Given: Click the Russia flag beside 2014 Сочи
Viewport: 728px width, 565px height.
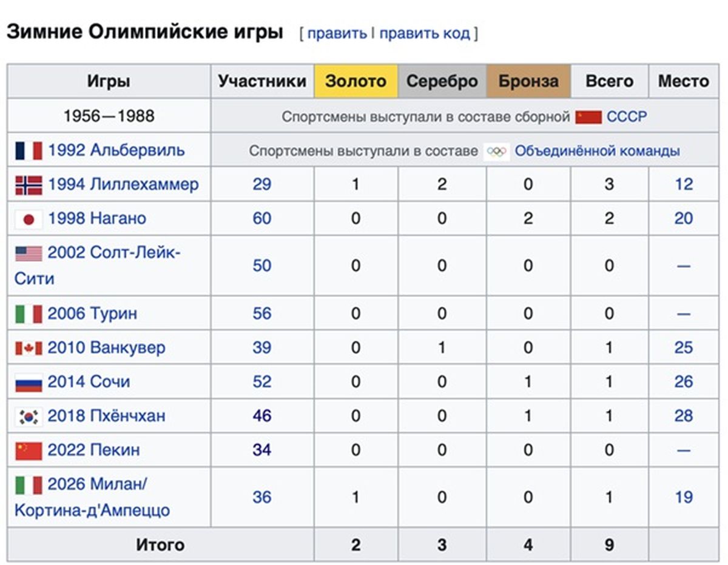Looking at the screenshot, I should point(29,383).
